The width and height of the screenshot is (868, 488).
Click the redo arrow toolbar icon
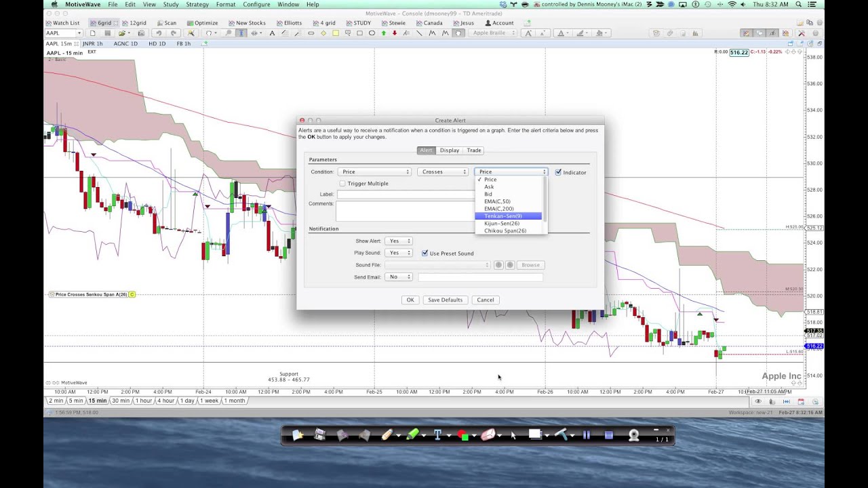[174, 33]
